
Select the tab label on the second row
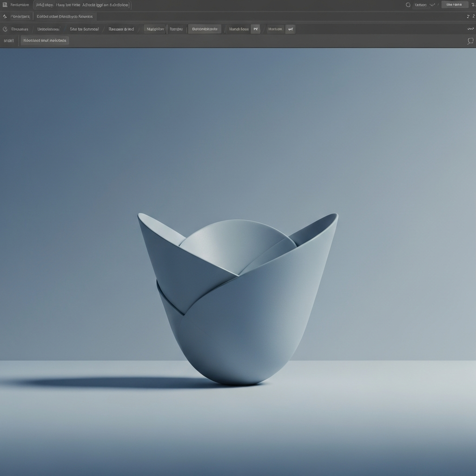click(64, 16)
